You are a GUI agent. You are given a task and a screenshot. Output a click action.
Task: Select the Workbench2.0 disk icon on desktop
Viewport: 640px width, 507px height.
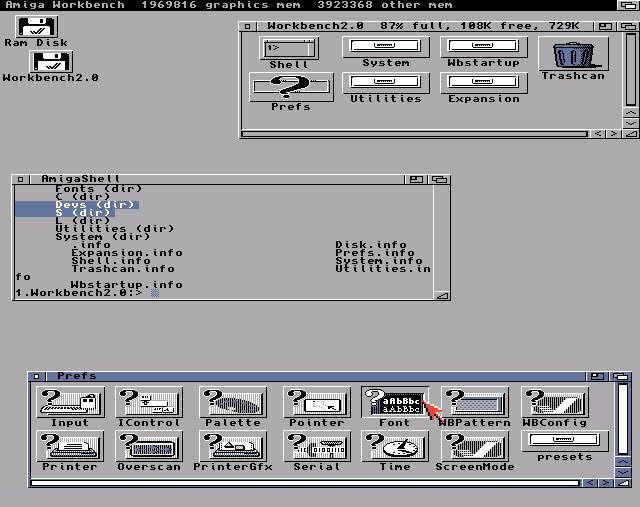(51, 62)
